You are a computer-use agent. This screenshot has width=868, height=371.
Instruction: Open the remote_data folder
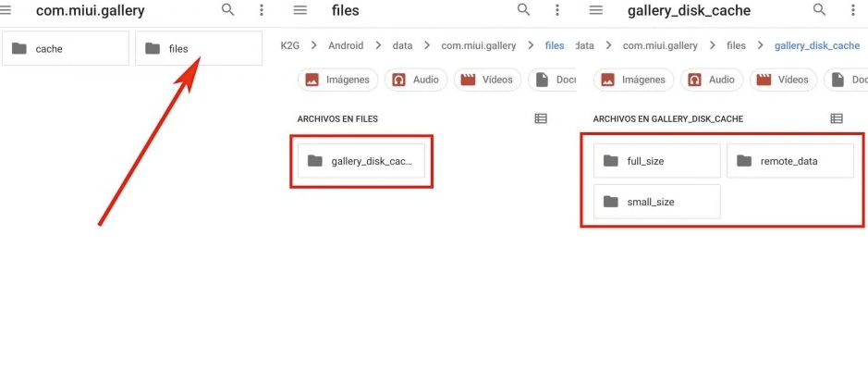pyautogui.click(x=790, y=161)
